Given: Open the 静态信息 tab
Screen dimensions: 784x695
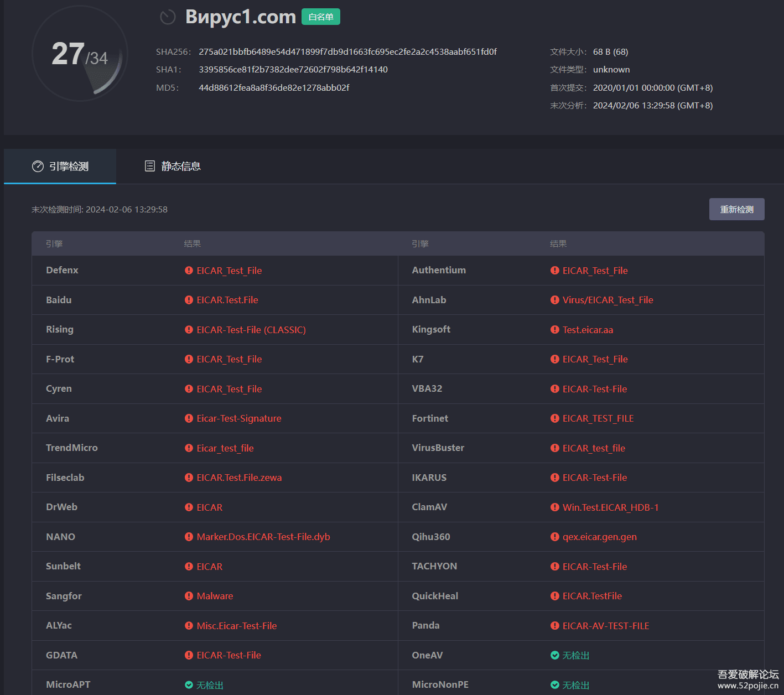Looking at the screenshot, I should click(x=173, y=166).
